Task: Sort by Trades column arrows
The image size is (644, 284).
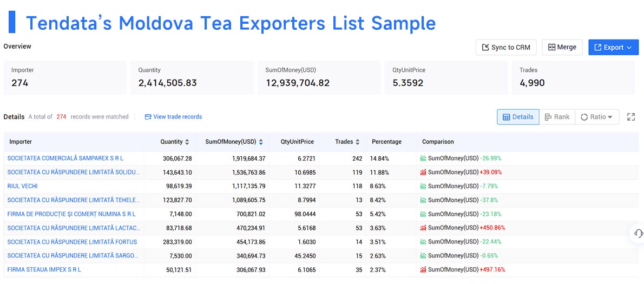Action: click(357, 142)
